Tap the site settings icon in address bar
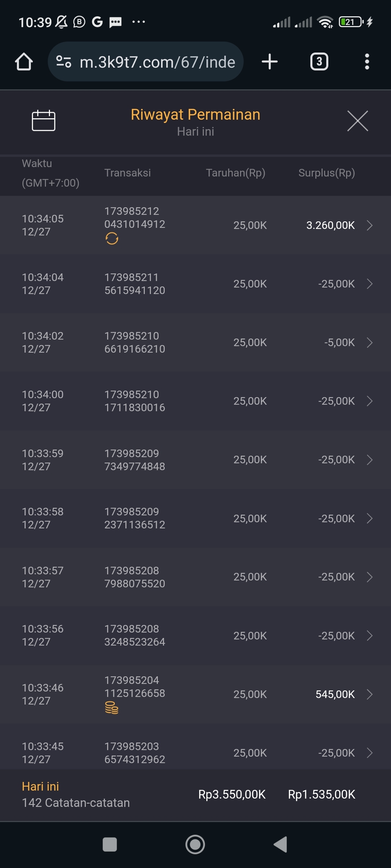 64,62
